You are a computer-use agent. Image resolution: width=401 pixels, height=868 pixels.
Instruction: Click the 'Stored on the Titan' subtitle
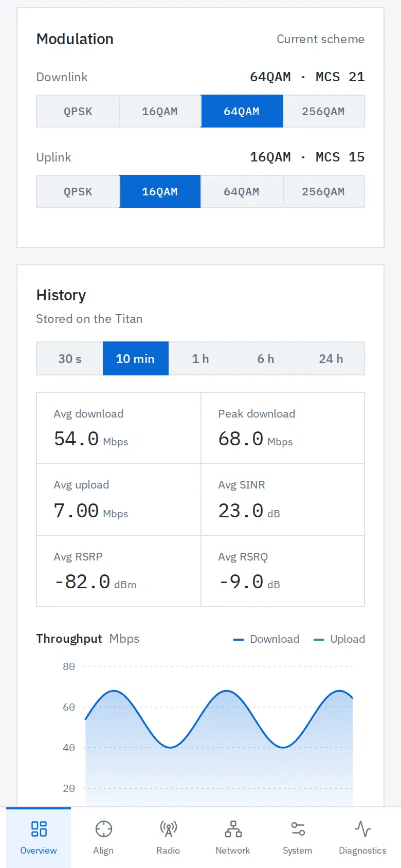coord(89,319)
